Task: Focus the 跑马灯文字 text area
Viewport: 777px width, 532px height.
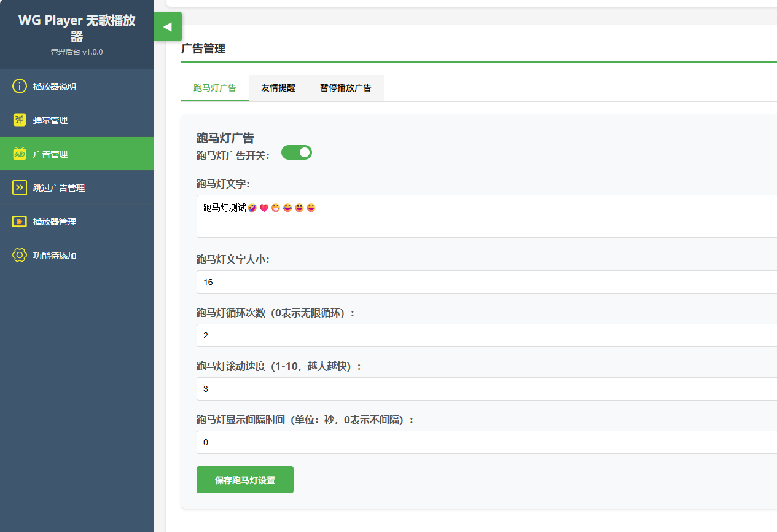Action: tap(485, 216)
